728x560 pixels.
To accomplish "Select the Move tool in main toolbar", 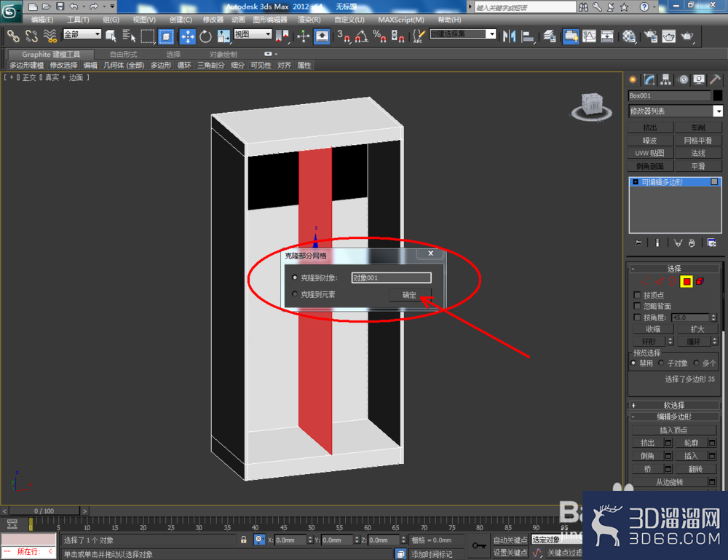I will [188, 36].
